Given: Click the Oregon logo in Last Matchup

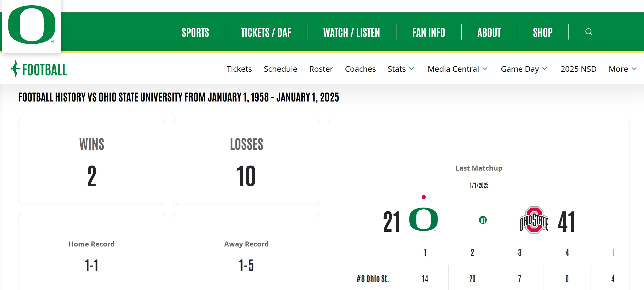Looking at the screenshot, I should click(423, 219).
